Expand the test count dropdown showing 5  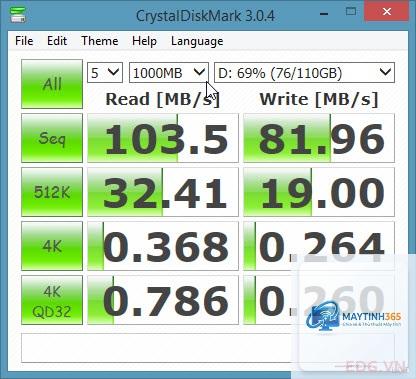(x=105, y=72)
